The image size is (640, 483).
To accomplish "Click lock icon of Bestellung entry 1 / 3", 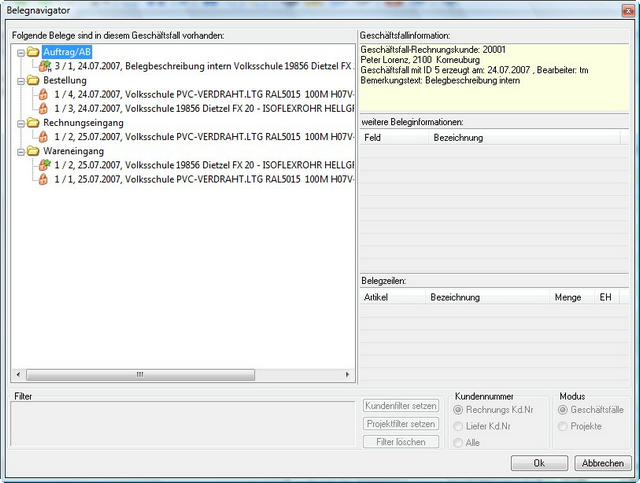I will click(x=44, y=109).
